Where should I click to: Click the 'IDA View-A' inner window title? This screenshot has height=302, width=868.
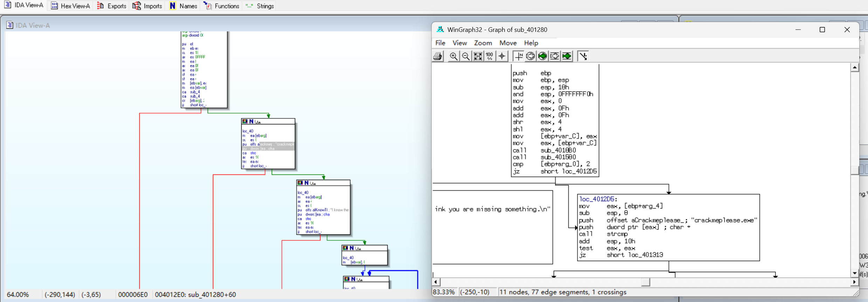tap(33, 25)
